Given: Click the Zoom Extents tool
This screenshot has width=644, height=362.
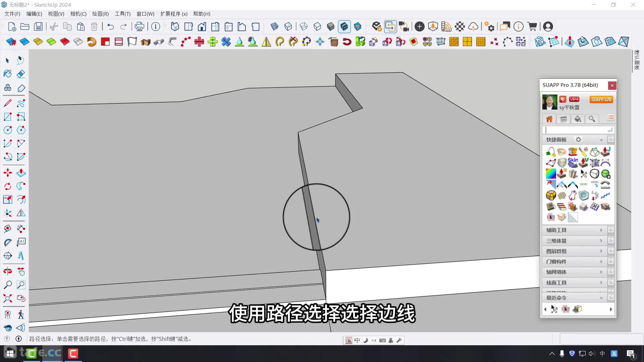Looking at the screenshot, I should [7, 298].
